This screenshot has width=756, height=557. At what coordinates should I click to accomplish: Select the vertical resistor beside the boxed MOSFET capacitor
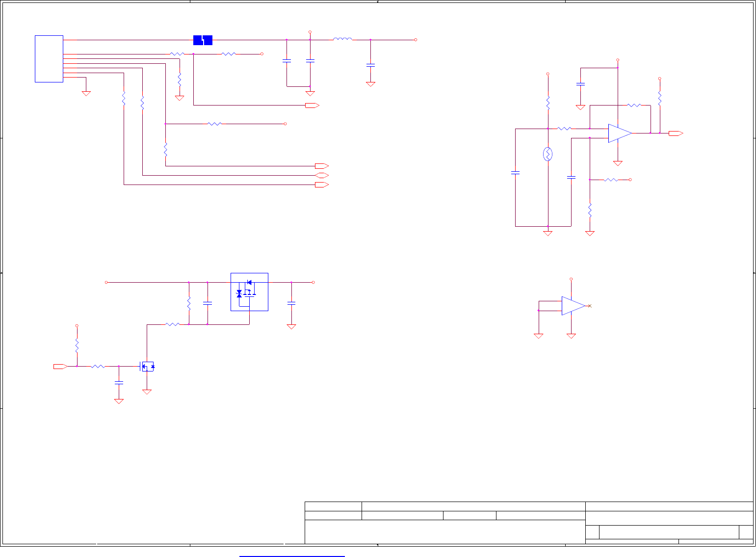[x=189, y=303]
